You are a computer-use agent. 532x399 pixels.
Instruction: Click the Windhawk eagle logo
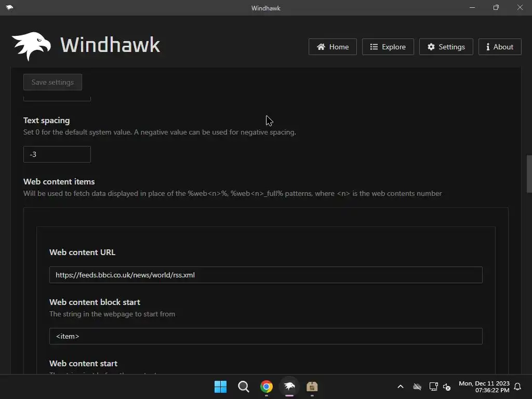tap(31, 46)
